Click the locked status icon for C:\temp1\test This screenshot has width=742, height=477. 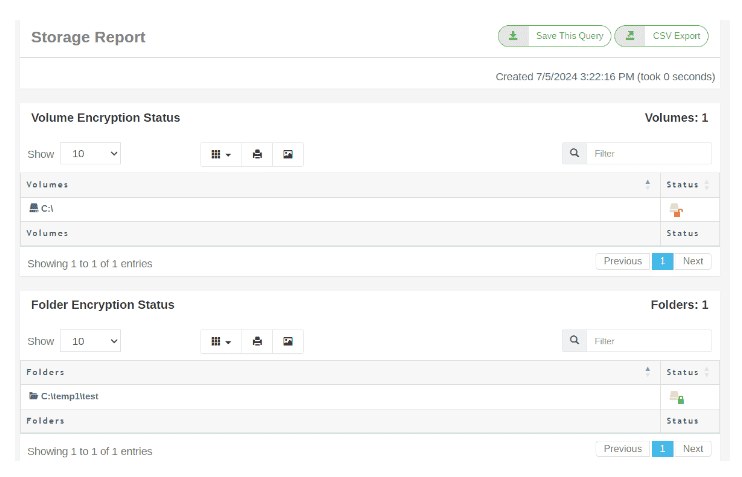click(x=677, y=397)
